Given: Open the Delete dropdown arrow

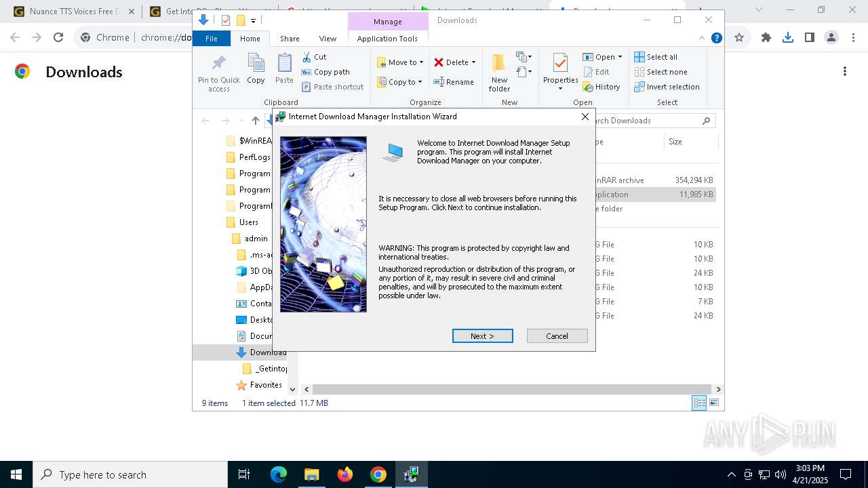Looking at the screenshot, I should [473, 62].
